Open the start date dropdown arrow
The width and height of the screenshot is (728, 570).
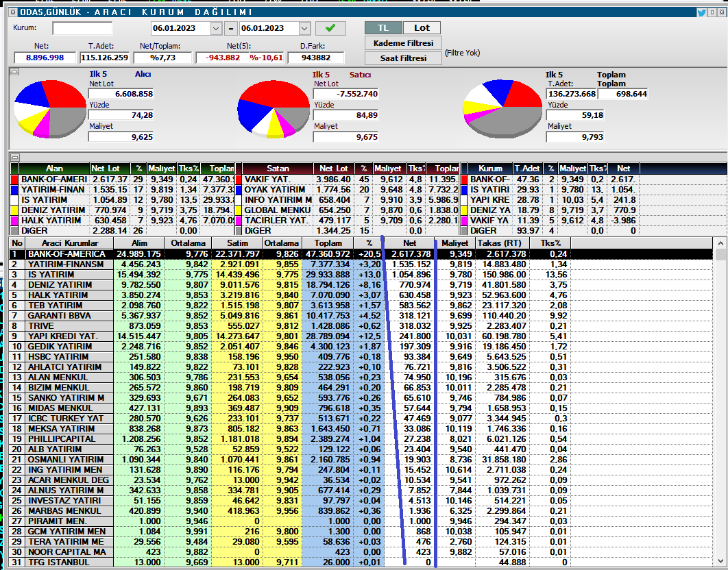[216, 28]
